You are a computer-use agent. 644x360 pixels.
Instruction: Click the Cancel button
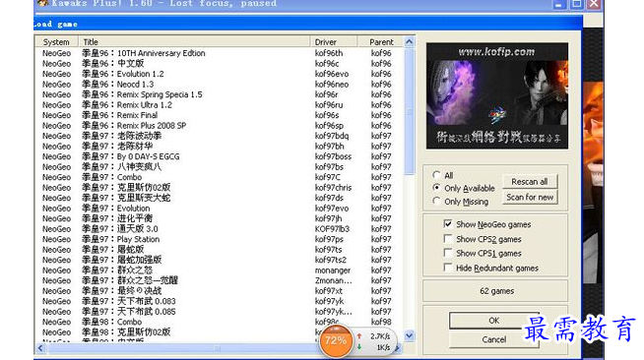pos(493,339)
